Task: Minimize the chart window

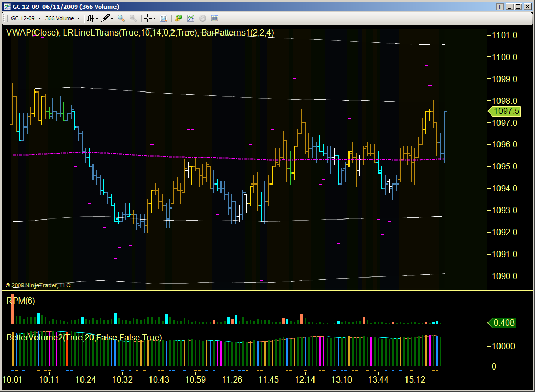Action: pos(510,7)
